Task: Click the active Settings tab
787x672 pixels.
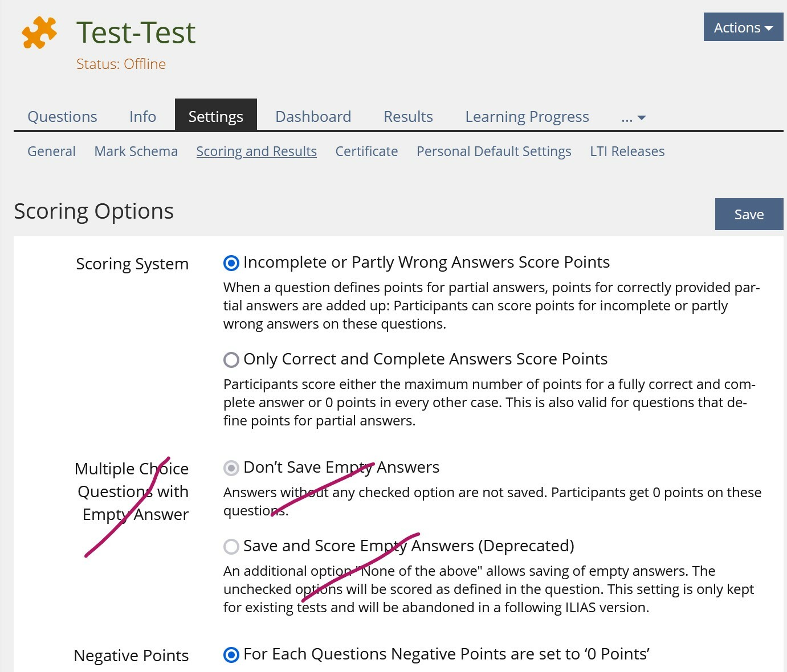Action: coord(215,117)
